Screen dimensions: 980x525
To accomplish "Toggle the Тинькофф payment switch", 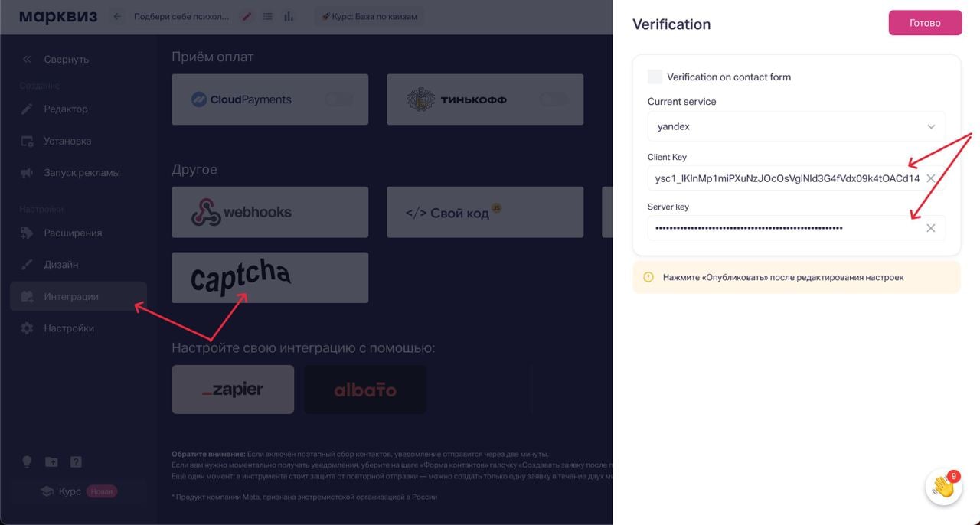I will [554, 99].
